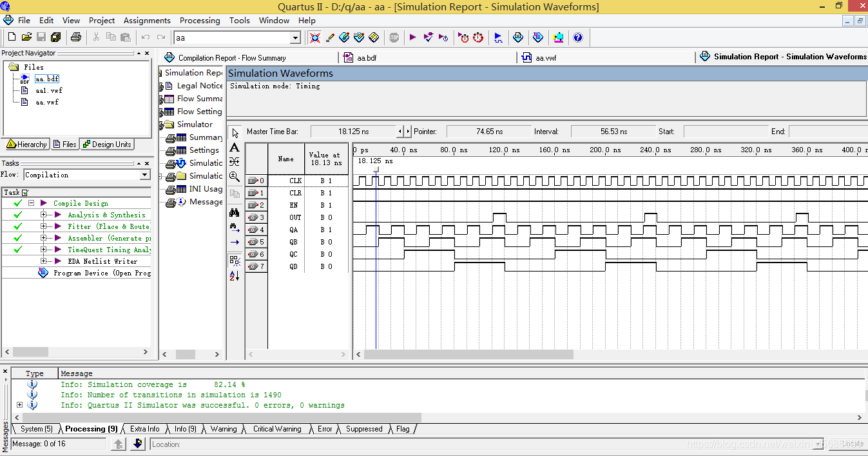Click the Find binoculars icon
Screen dimensions: 868x456
235,212
